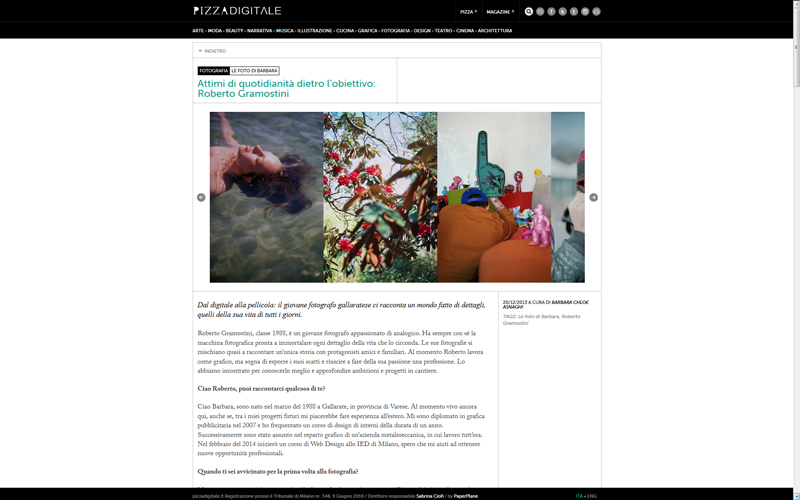Switch site language to ITA
The height and width of the screenshot is (500, 800).
(x=579, y=496)
